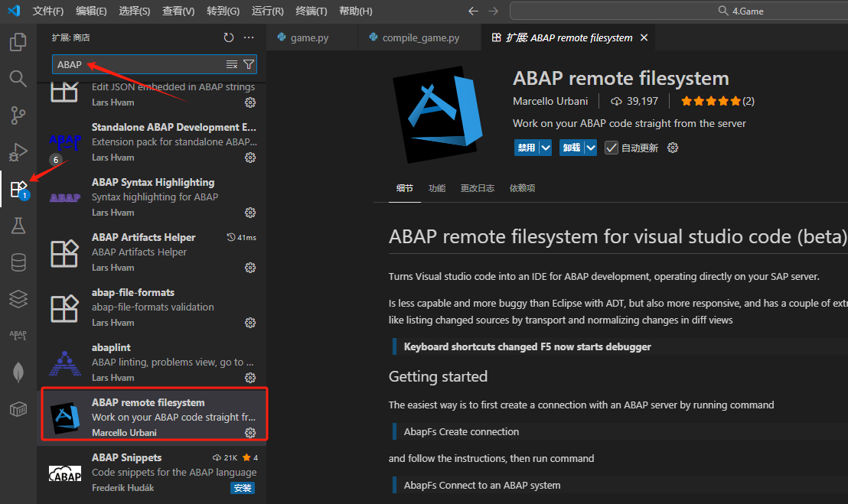Select the abaplint extension list item

[x=153, y=362]
